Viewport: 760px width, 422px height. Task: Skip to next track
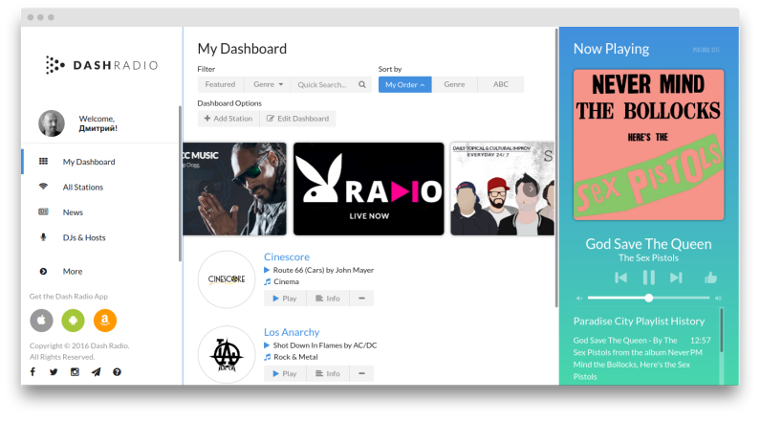(x=676, y=278)
